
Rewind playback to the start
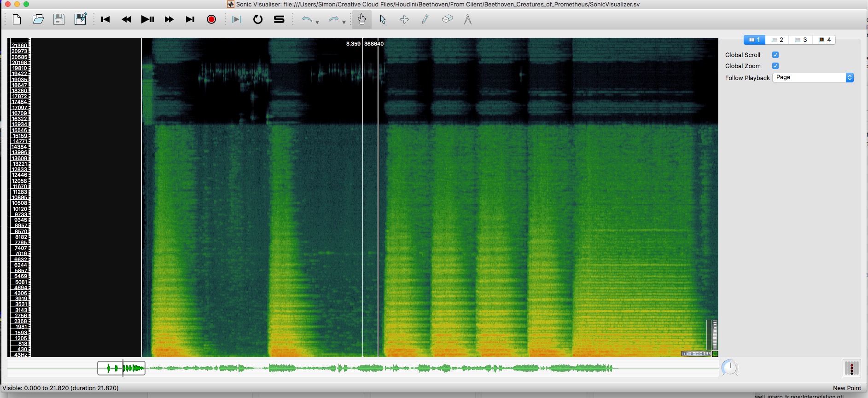click(105, 19)
